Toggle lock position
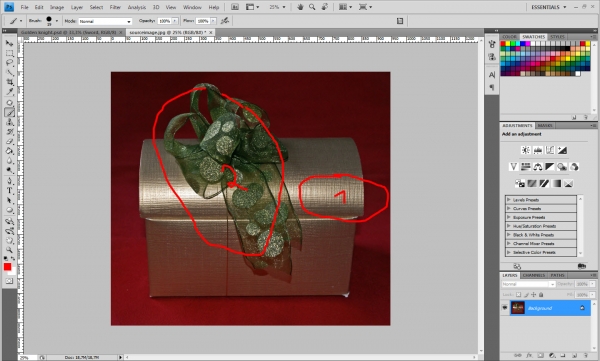Viewport: 600px width, 361px height. point(534,295)
